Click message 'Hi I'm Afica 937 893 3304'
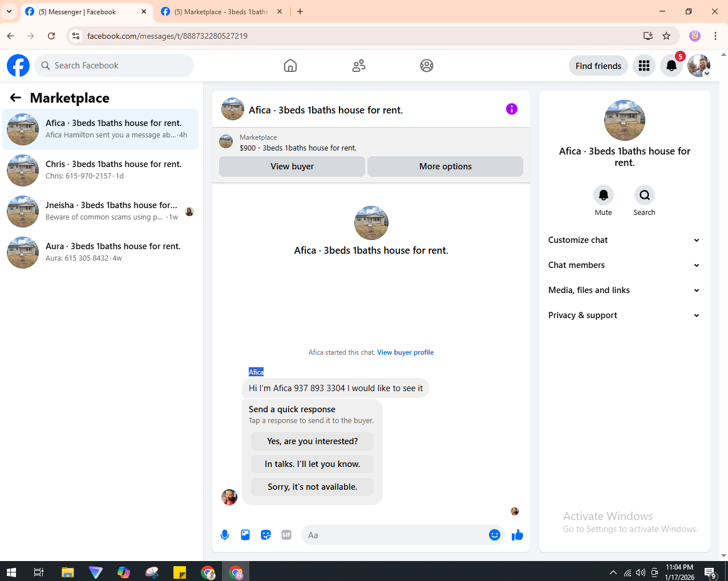The image size is (728, 581). [x=335, y=388]
